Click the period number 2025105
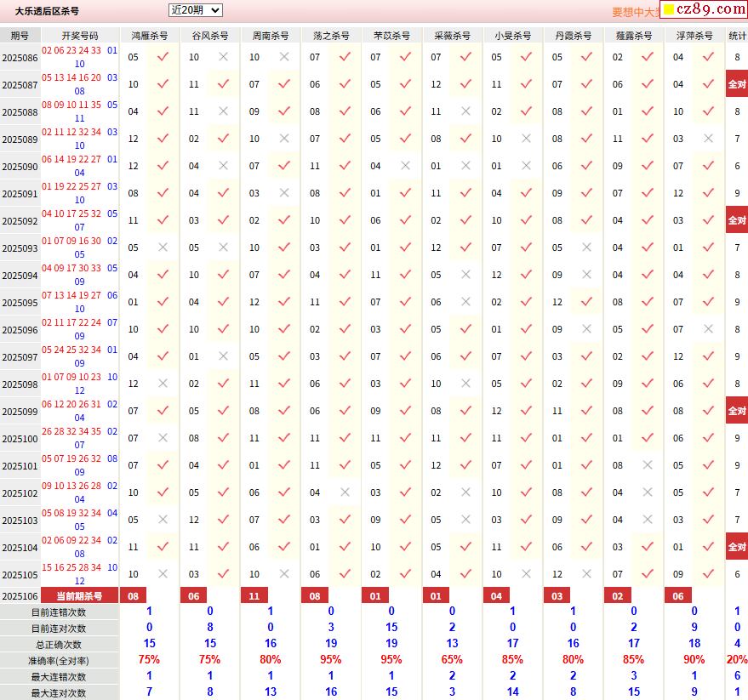 coord(20,575)
